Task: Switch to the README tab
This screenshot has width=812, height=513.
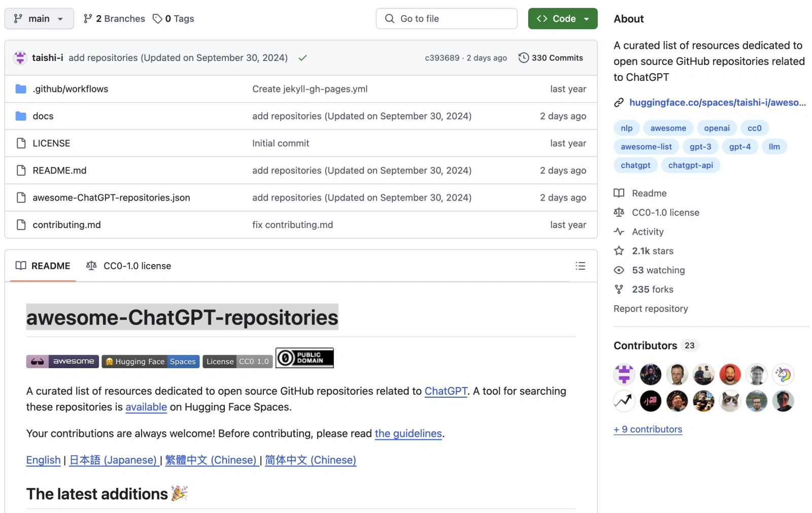Action: (43, 266)
